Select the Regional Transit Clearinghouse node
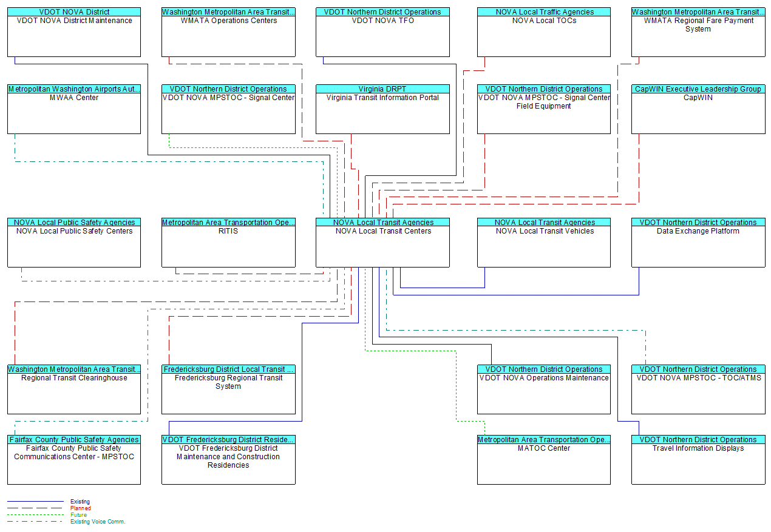 click(x=74, y=389)
